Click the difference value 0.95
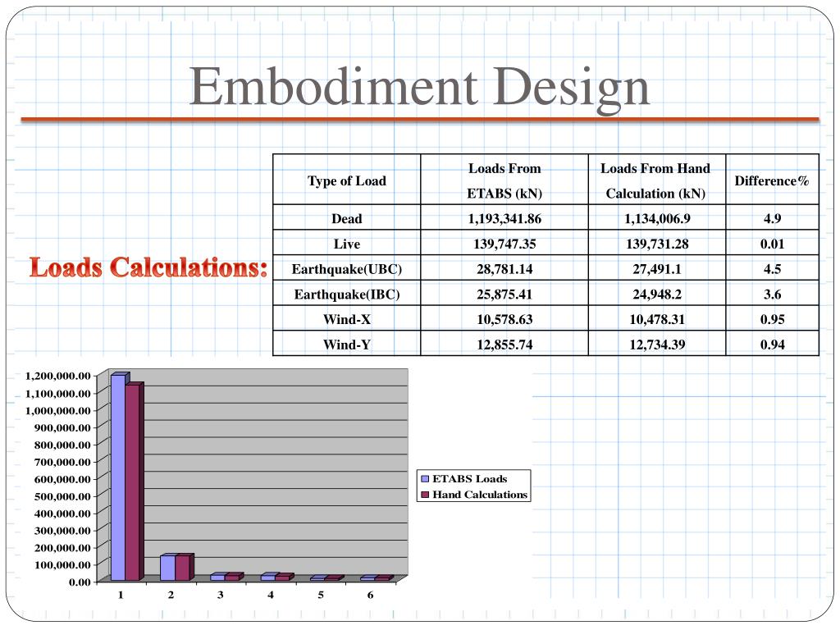Image resolution: width=840 pixels, height=630 pixels. coord(772,319)
